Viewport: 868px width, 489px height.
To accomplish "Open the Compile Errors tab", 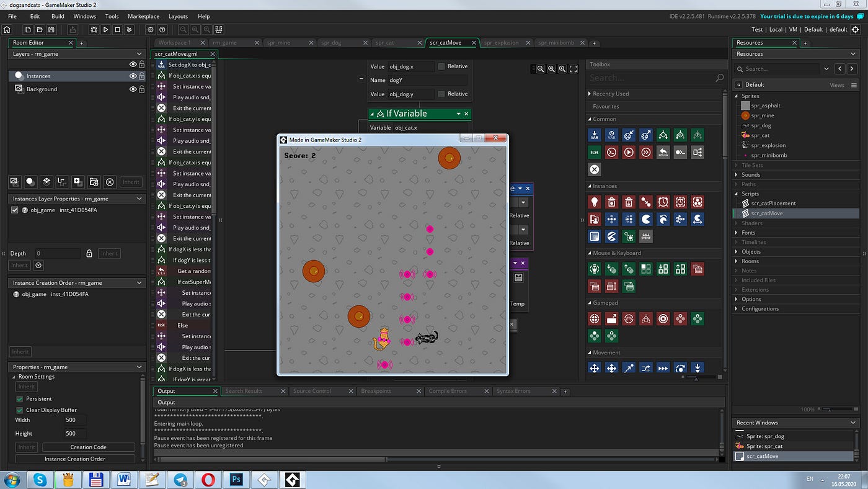I will (x=448, y=391).
